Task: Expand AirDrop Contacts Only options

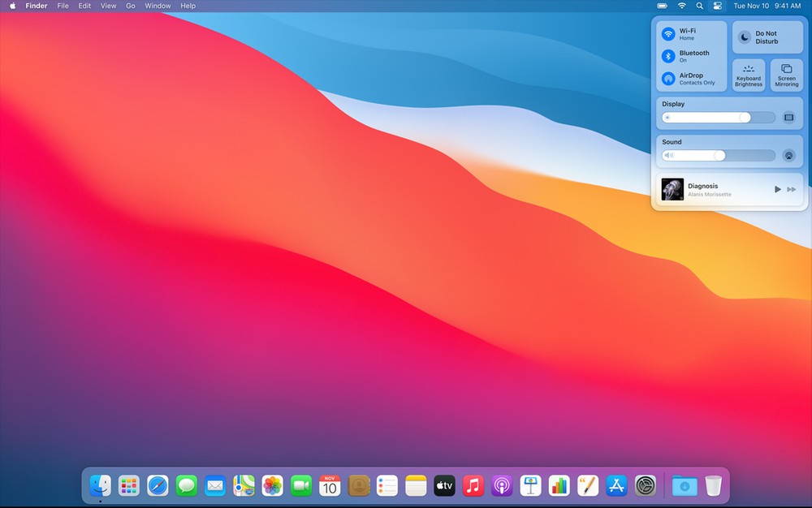Action: click(690, 79)
